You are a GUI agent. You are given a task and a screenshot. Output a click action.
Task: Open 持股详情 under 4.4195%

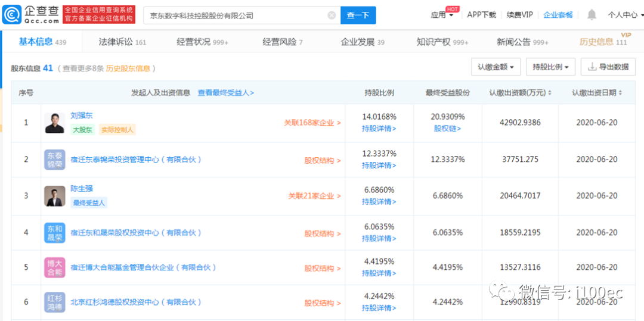pos(379,273)
